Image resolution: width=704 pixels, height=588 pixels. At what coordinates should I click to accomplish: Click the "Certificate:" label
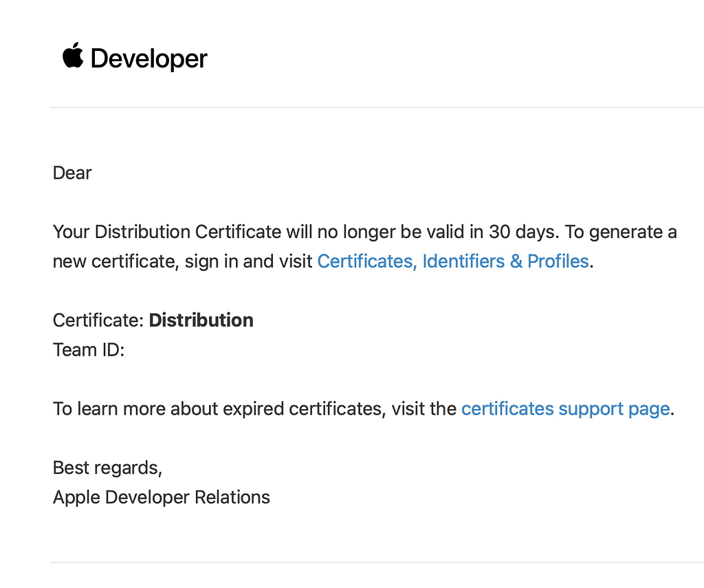(98, 320)
